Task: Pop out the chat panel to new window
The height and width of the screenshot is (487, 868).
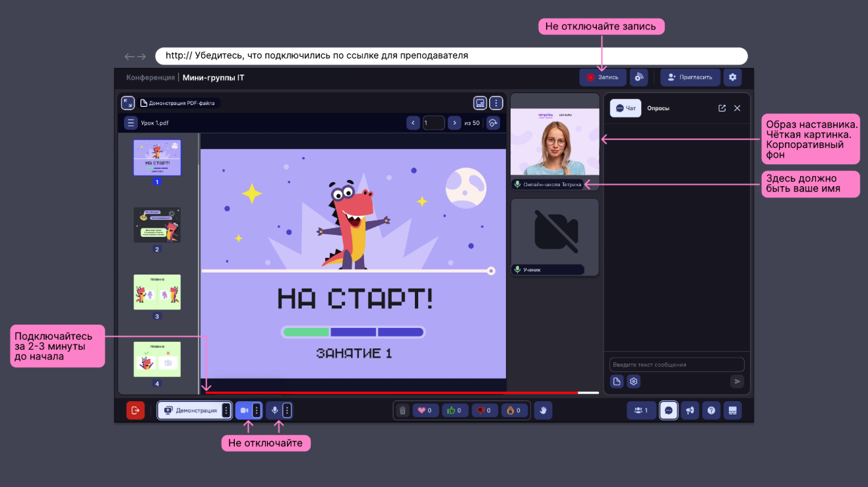Action: pyautogui.click(x=722, y=108)
